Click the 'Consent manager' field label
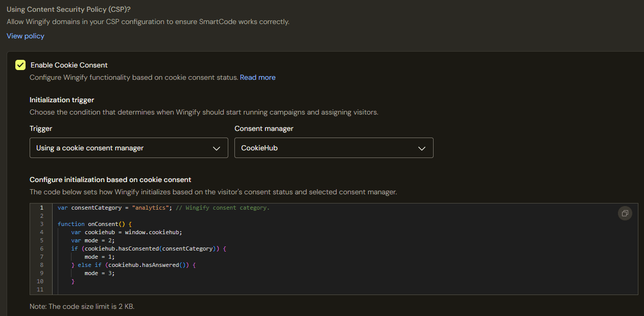Screen dimensions: 644x316 [x=264, y=128]
